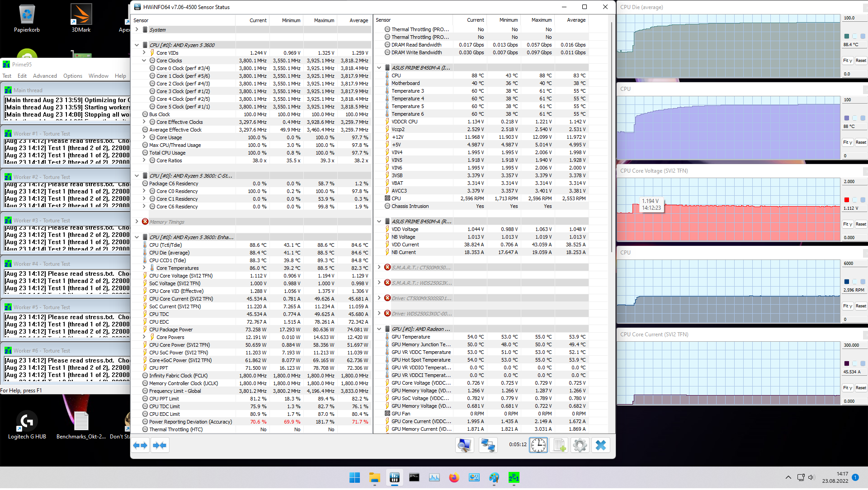Viewport: 868px width, 490px height.
Task: Open the Advanced menu in Prime95
Action: coord(45,76)
